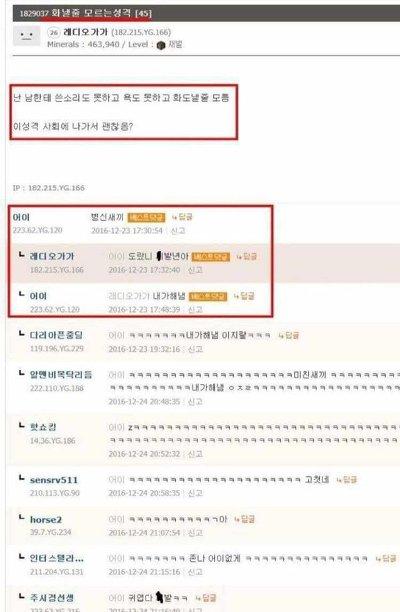Open the post title 화낼줄 모르는성격

(x=91, y=13)
